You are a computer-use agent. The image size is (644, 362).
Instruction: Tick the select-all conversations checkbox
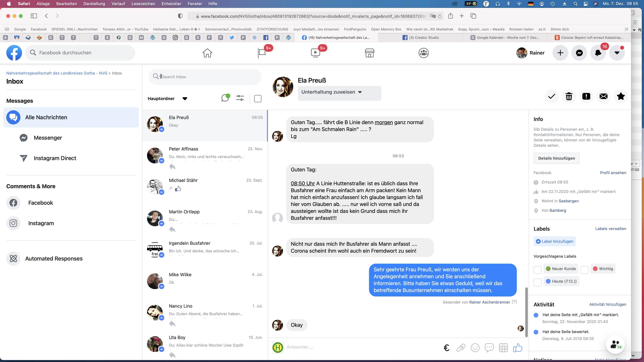[258, 98]
